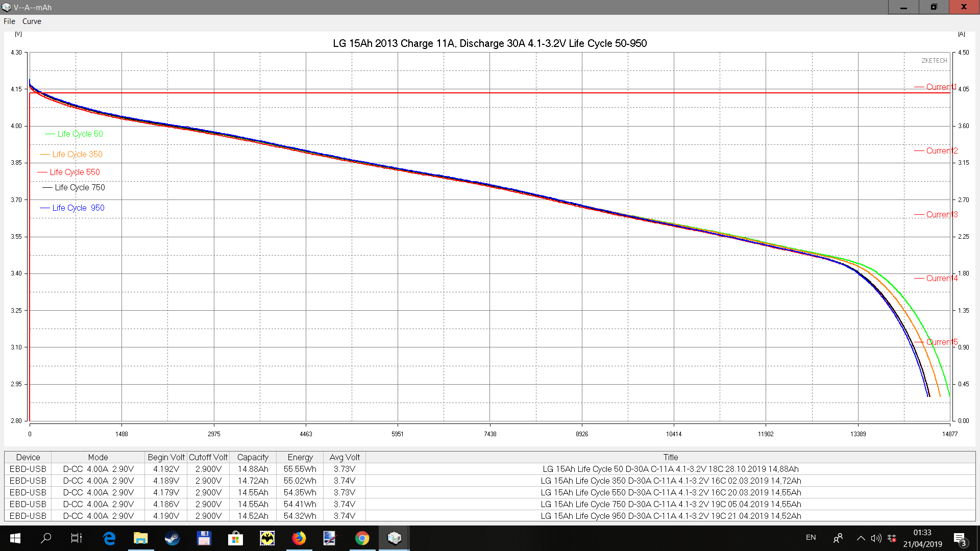Click the Life Cycle 950 legend label
980x551 pixels.
(78, 208)
